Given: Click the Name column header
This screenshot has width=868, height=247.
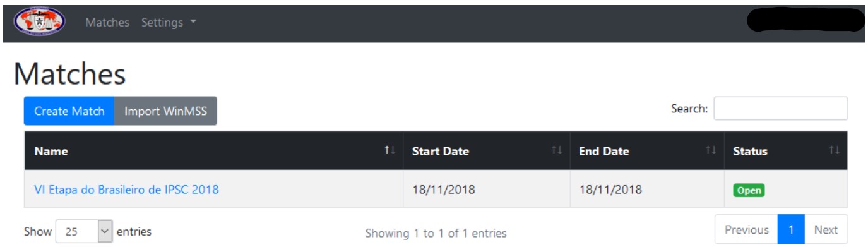Looking at the screenshot, I should click(213, 151).
